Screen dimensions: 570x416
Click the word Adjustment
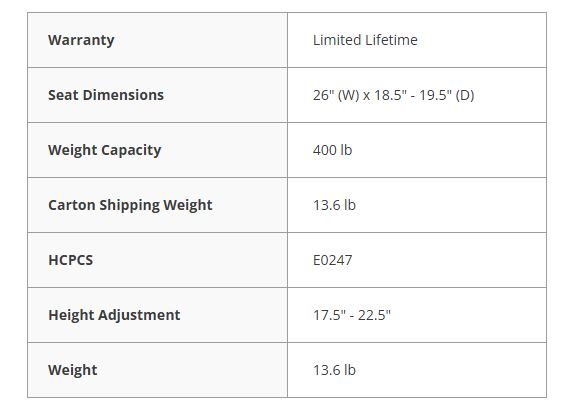[x=139, y=315]
